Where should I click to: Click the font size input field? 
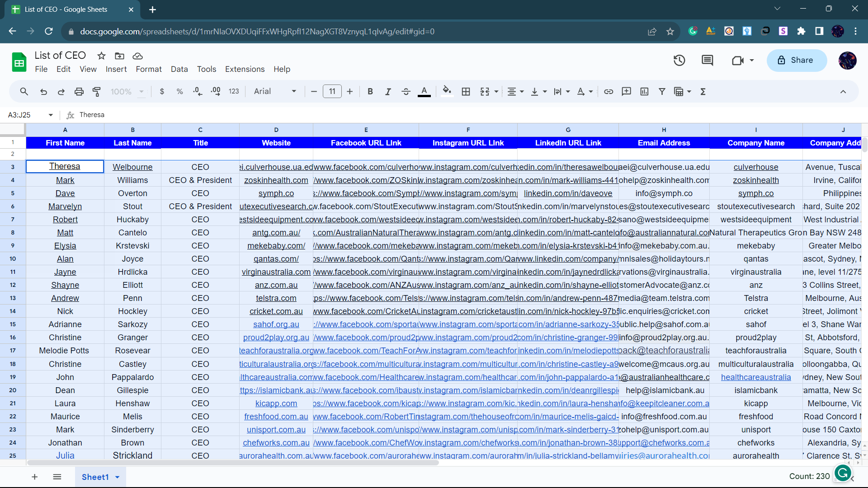[x=332, y=92]
